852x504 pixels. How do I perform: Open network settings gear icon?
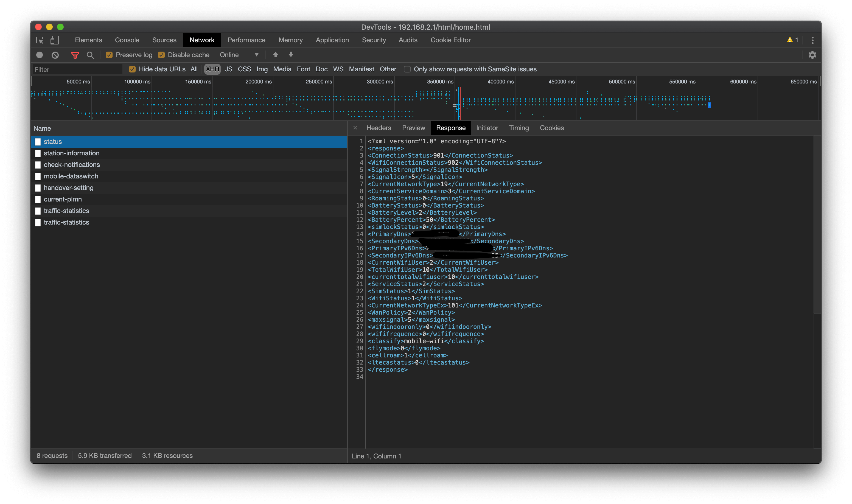tap(812, 55)
